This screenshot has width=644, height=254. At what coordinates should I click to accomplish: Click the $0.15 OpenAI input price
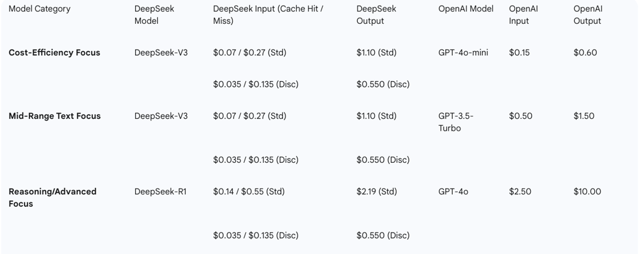[519, 53]
